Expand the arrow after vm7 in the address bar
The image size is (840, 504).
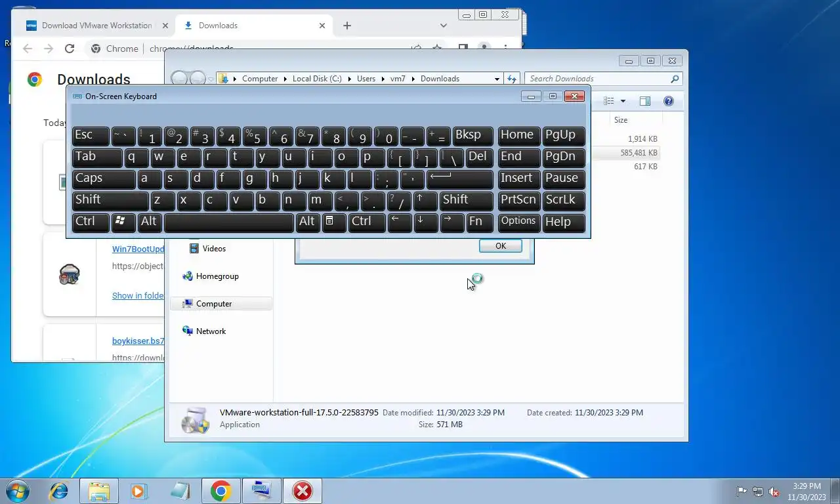[413, 79]
